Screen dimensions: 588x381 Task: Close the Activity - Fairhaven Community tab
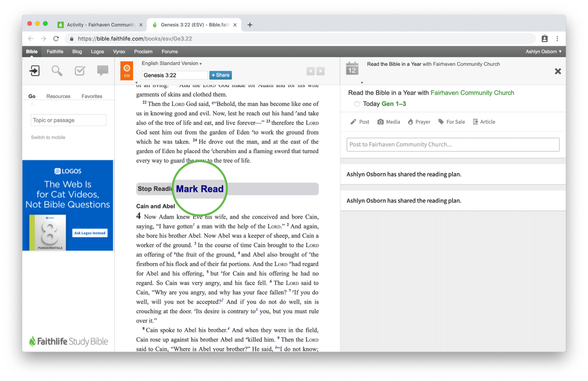tap(141, 25)
